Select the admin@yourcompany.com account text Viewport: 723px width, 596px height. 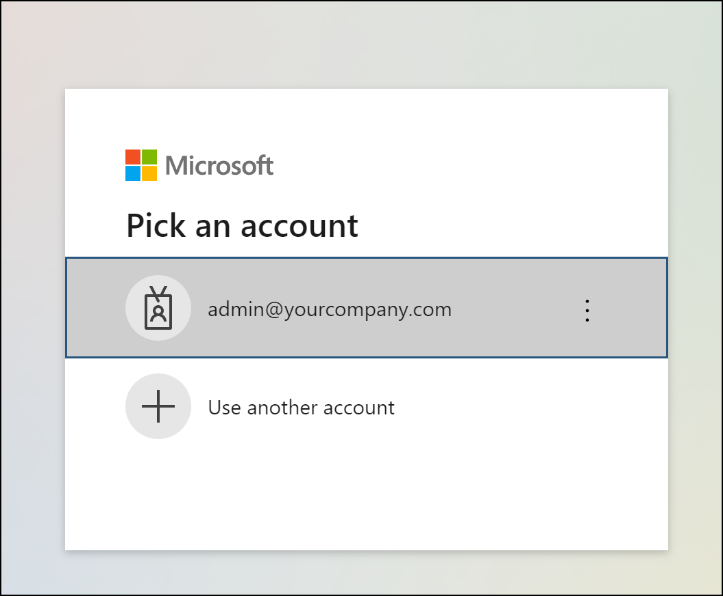(x=330, y=310)
